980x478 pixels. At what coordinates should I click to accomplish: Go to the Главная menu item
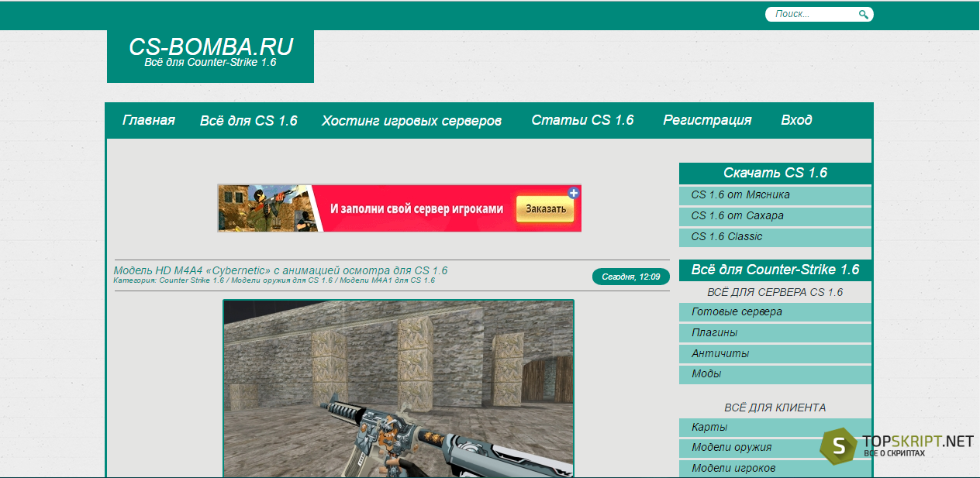coord(149,120)
